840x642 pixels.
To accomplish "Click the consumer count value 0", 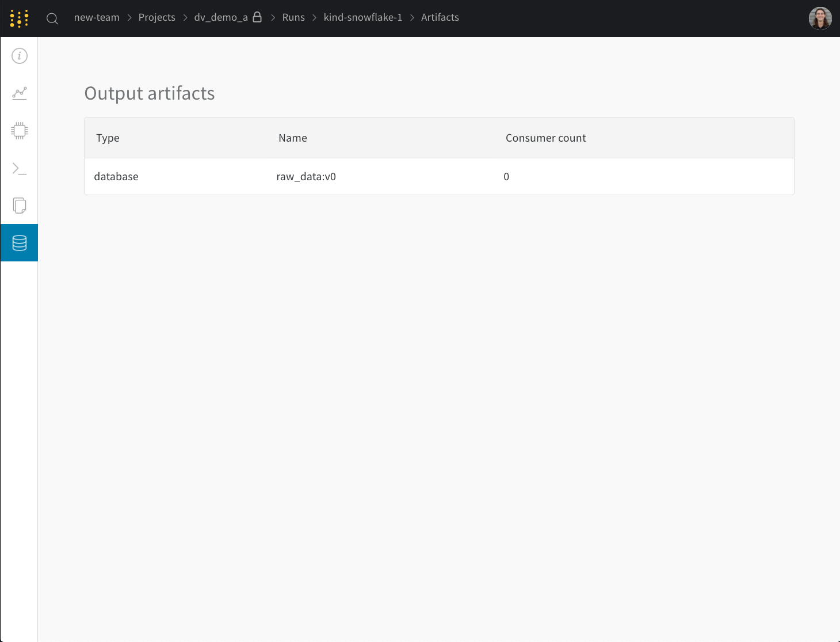I will coord(506,177).
